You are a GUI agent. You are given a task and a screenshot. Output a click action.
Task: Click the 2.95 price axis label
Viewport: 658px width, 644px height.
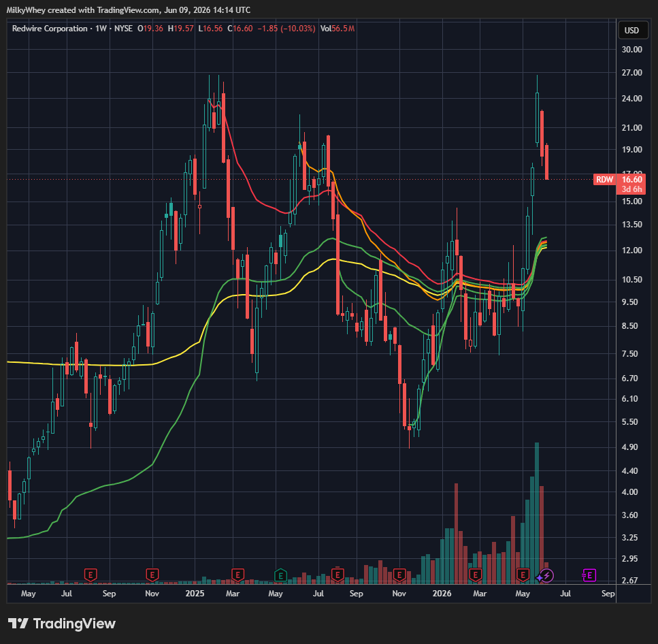[629, 559]
